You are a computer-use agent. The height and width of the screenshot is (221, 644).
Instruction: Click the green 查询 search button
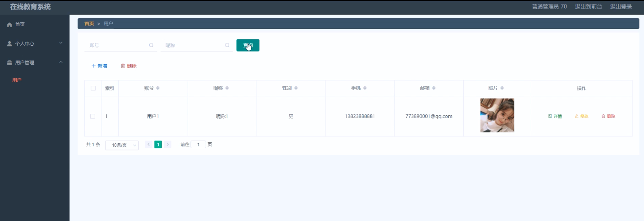click(x=248, y=45)
